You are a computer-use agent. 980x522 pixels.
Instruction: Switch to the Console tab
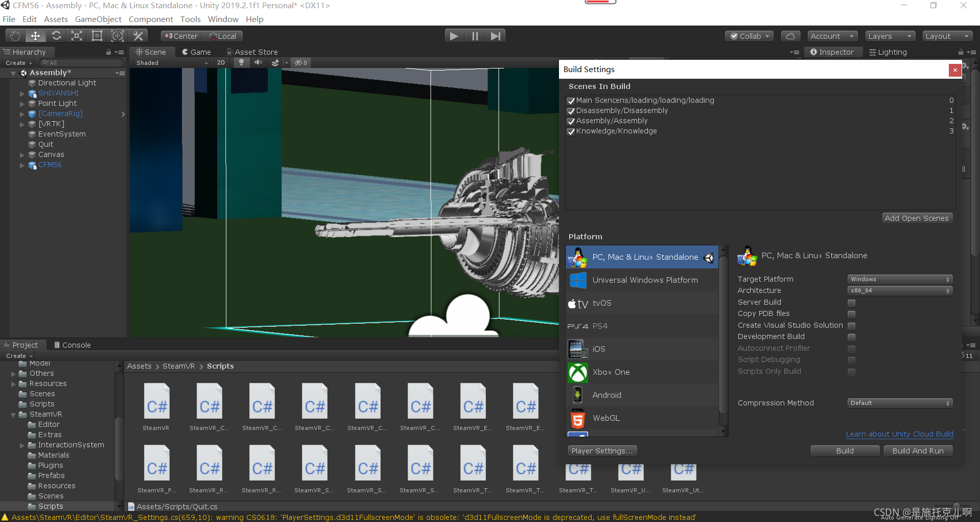(x=72, y=345)
